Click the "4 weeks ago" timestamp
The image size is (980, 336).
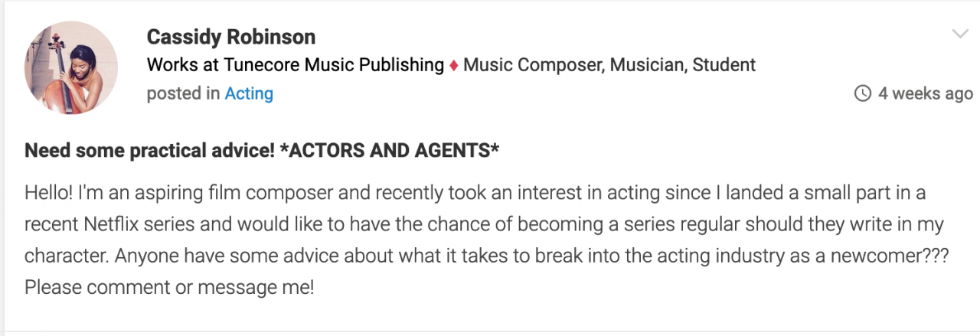pyautogui.click(x=926, y=93)
